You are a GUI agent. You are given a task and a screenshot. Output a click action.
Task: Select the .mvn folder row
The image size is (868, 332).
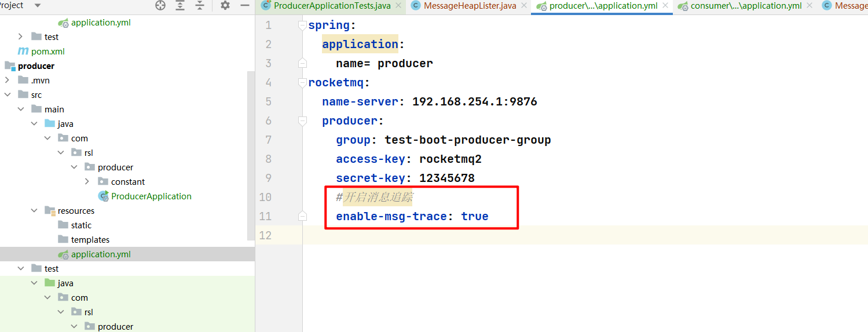click(127, 80)
